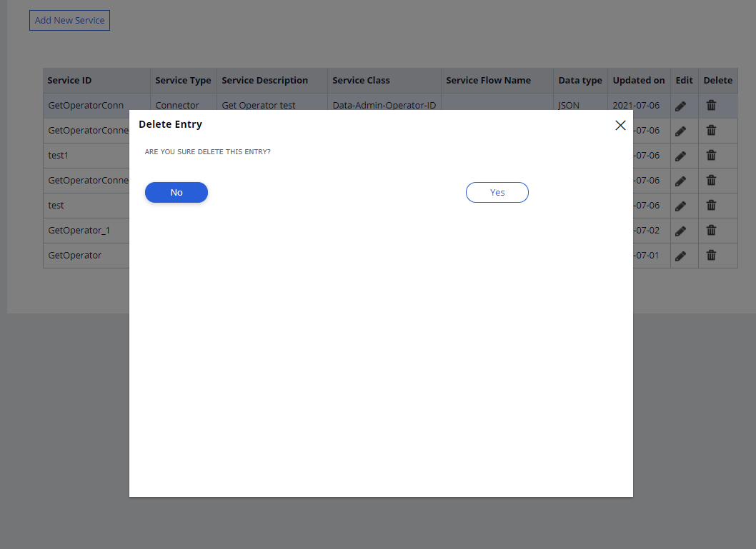Click trash icon in the test row
Viewport: 756px width, 549px height.
tap(711, 205)
